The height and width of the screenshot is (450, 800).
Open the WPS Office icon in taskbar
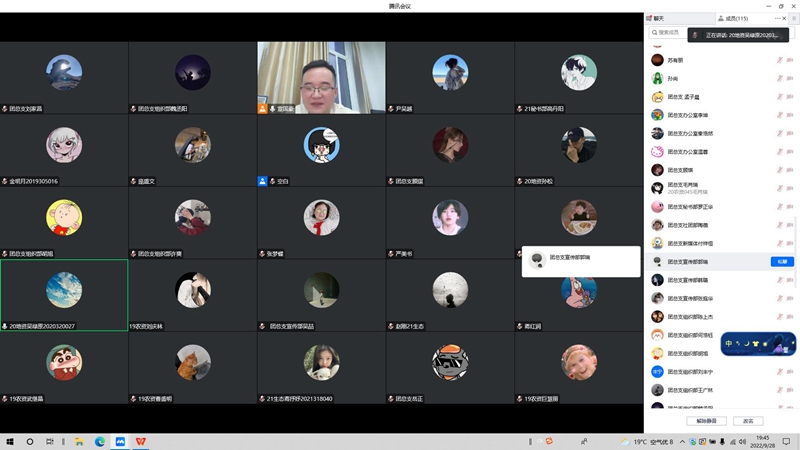(x=141, y=441)
